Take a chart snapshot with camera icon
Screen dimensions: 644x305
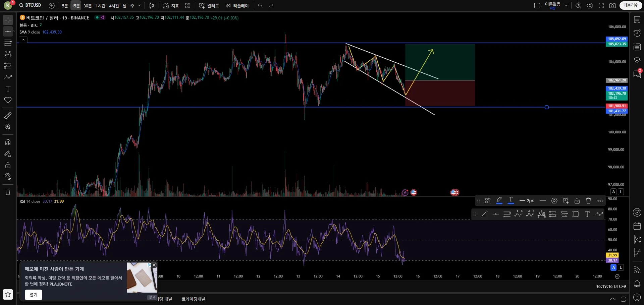612,6
